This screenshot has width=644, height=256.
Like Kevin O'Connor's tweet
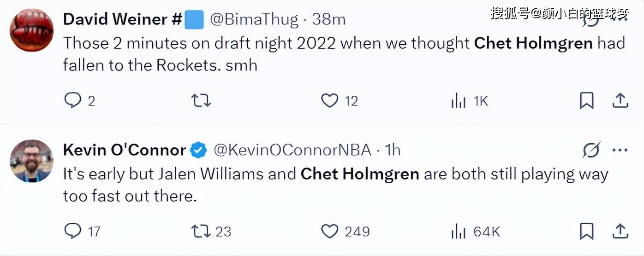point(329,231)
